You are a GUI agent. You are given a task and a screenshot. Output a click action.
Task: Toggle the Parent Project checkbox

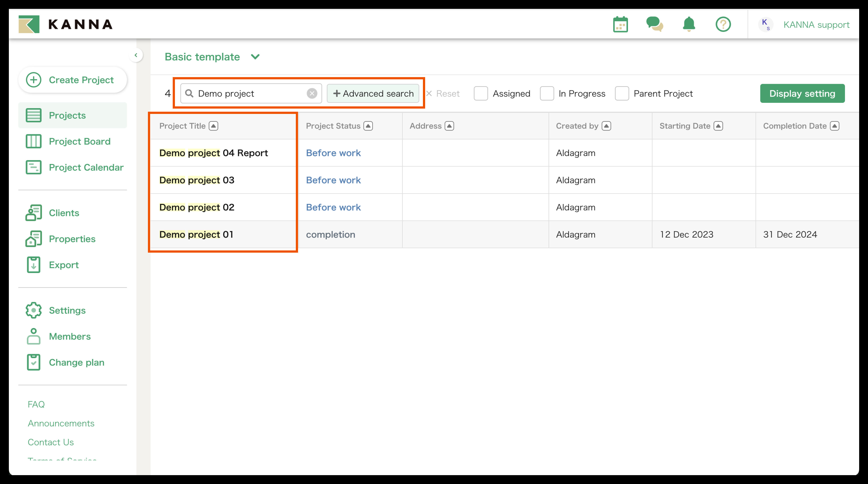tap(622, 94)
